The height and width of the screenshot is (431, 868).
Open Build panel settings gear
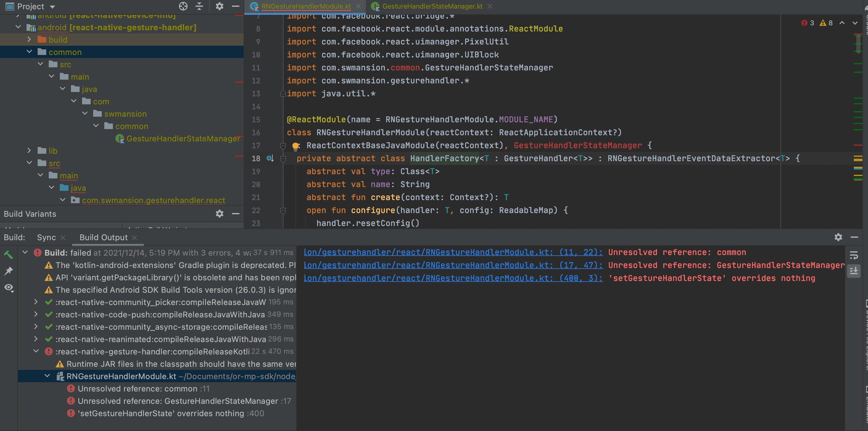coord(838,237)
